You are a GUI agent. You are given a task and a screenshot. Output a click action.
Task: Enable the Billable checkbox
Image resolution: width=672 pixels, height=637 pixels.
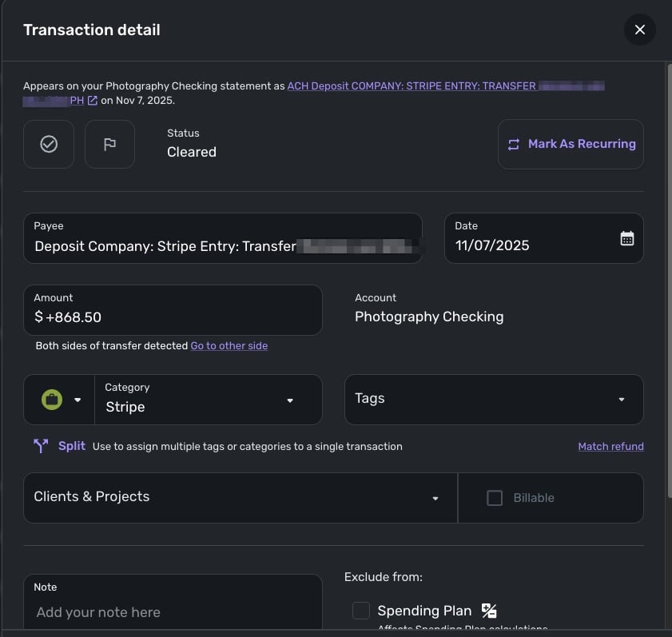[495, 498]
